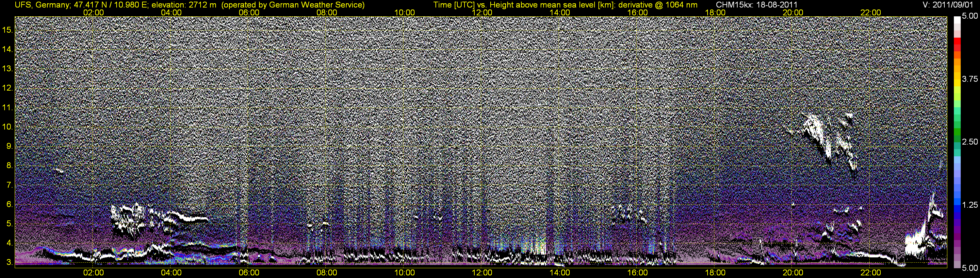Click the 14 km height axis label
Image resolution: width=980 pixels, height=278 pixels.
(8, 49)
